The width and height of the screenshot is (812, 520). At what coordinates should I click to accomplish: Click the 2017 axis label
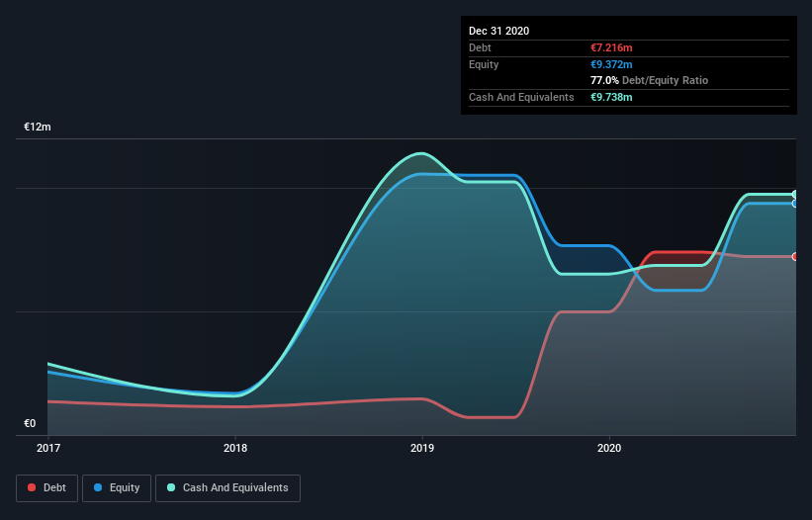48,448
